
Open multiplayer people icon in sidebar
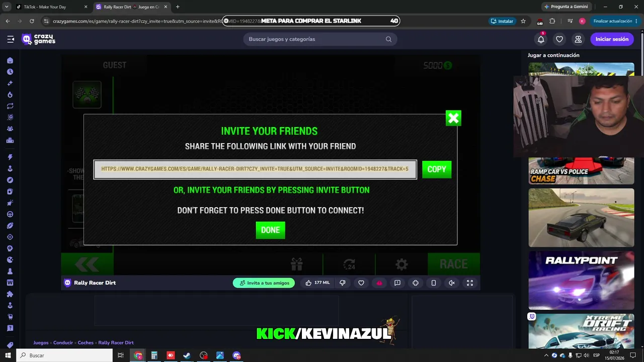click(x=10, y=129)
